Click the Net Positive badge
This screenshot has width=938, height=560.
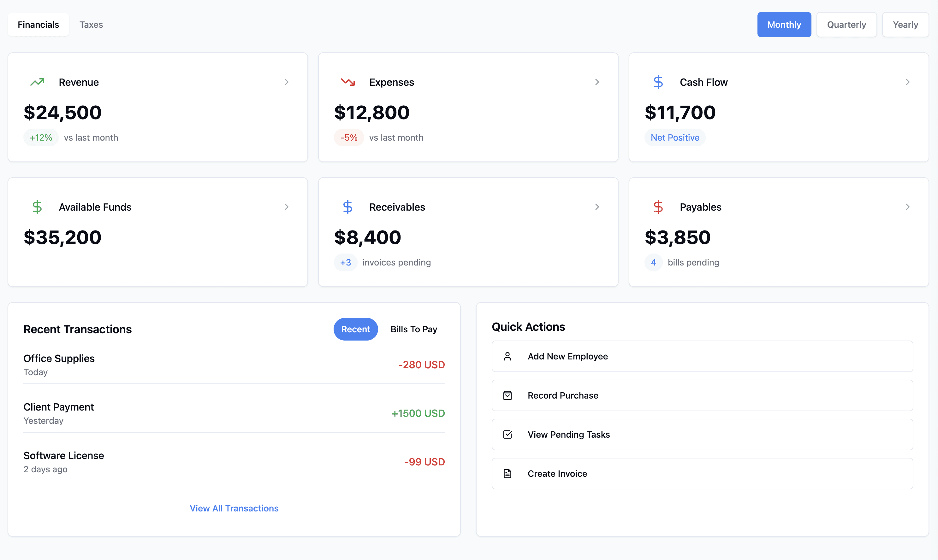(675, 137)
